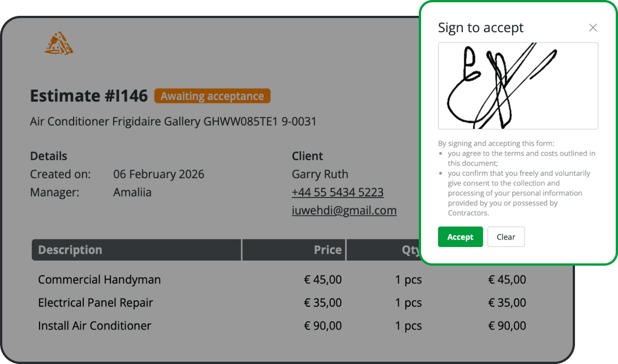Clear the drawn signature
The image size is (618, 364).
(x=506, y=237)
